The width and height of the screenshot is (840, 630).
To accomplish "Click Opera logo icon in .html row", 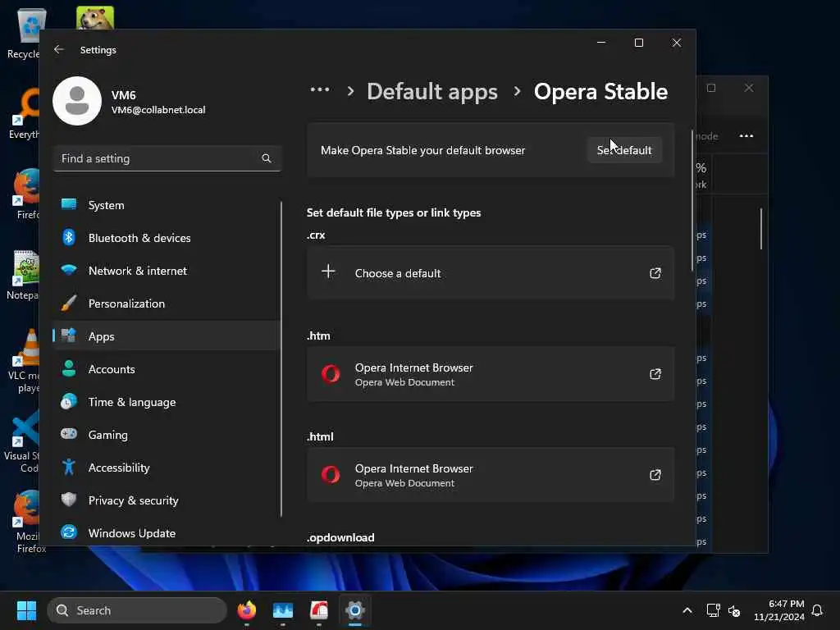I will click(331, 475).
